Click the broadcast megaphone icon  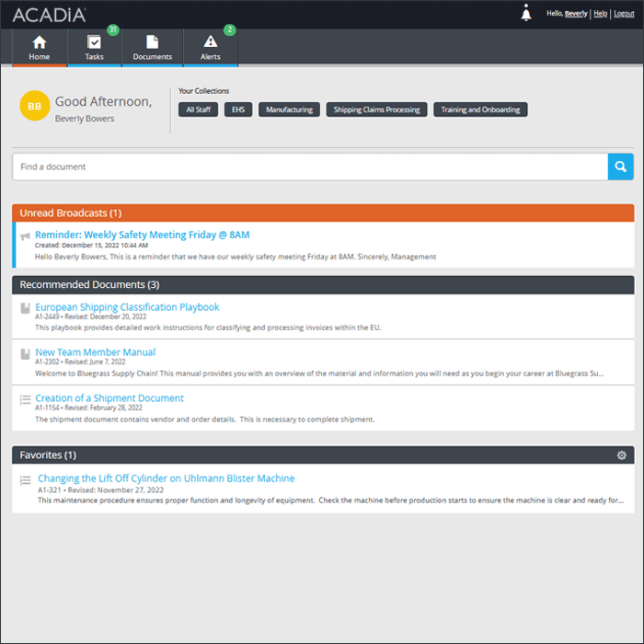coord(25,236)
